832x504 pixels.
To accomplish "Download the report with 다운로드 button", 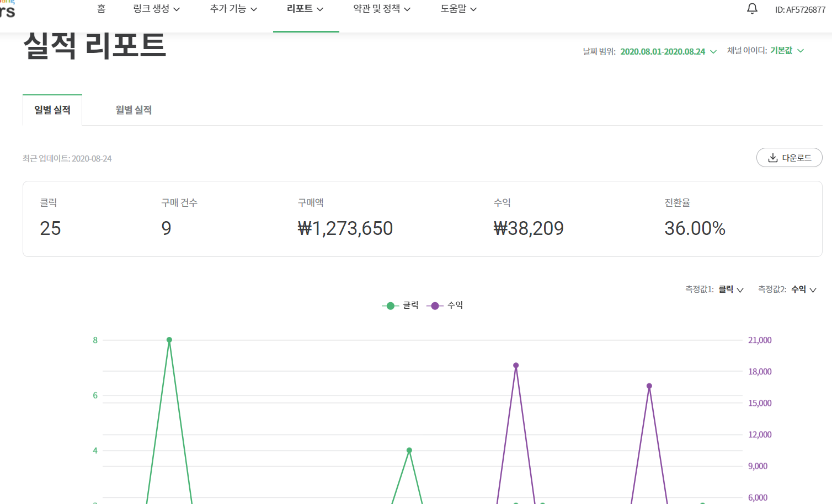I will click(x=789, y=158).
